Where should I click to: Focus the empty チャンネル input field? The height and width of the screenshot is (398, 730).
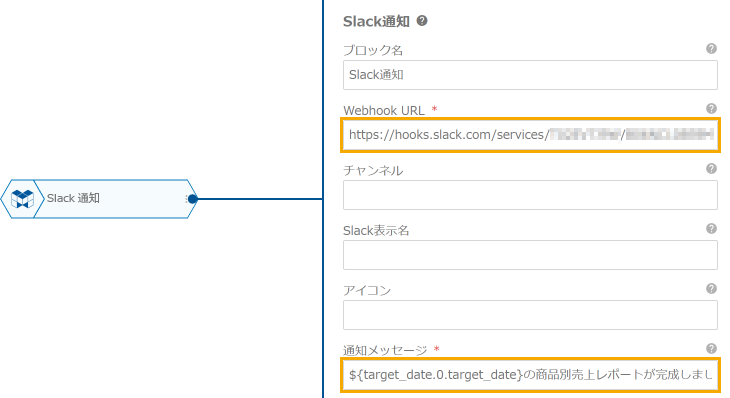pyautogui.click(x=530, y=195)
